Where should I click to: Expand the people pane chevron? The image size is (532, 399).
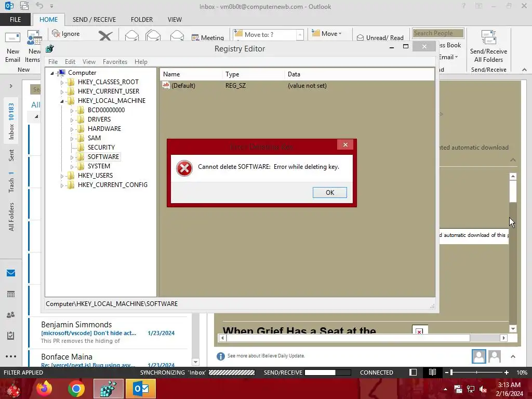(x=513, y=356)
